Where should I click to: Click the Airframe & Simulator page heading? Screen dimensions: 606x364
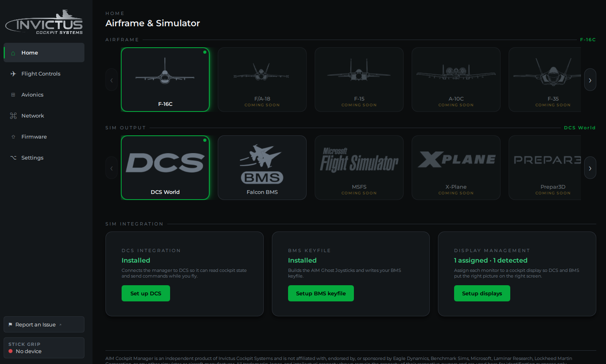pyautogui.click(x=153, y=23)
